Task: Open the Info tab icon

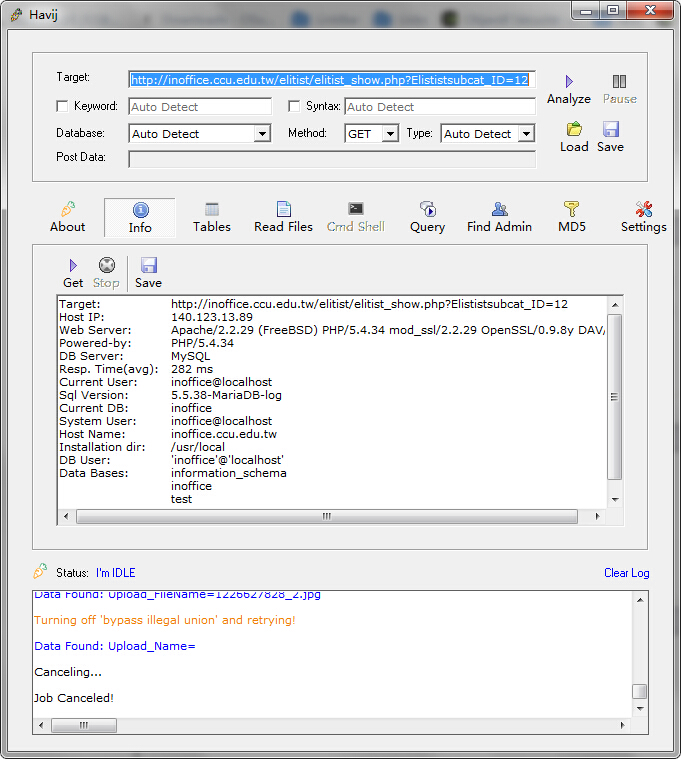Action: (x=140, y=210)
